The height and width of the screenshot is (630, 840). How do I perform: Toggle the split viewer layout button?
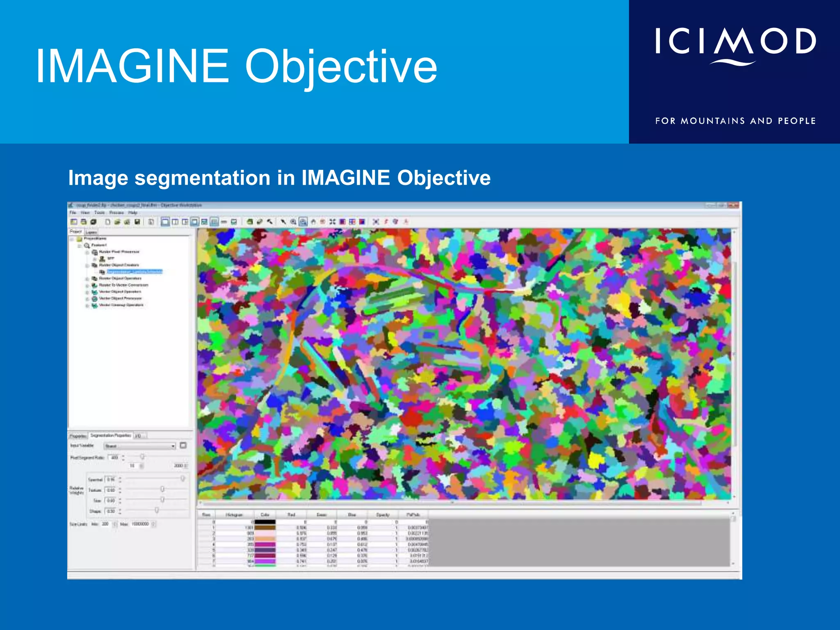(x=175, y=222)
